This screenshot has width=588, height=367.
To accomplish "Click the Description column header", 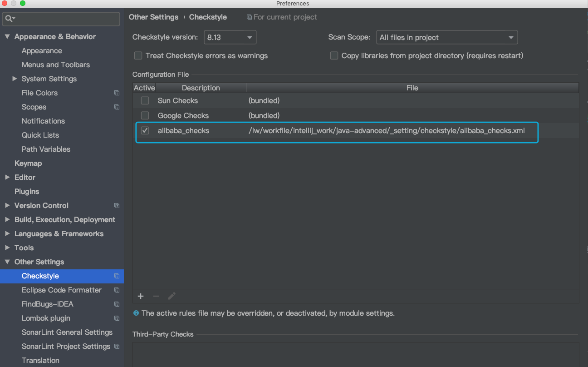I will [201, 88].
